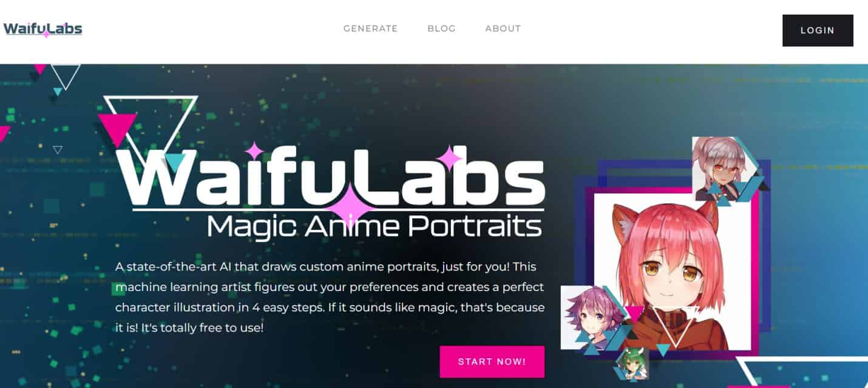This screenshot has height=388, width=868.
Task: Click the pink sparkle in header logo
Action: point(47,34)
